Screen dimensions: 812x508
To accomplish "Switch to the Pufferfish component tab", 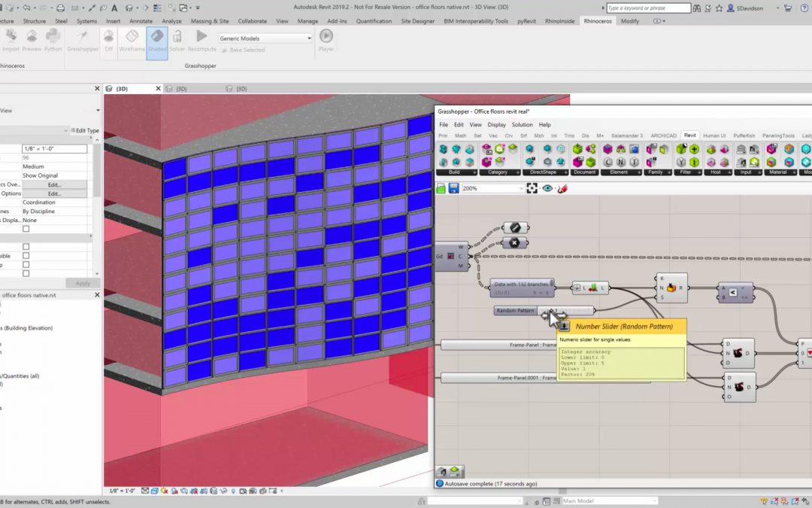I will point(744,135).
